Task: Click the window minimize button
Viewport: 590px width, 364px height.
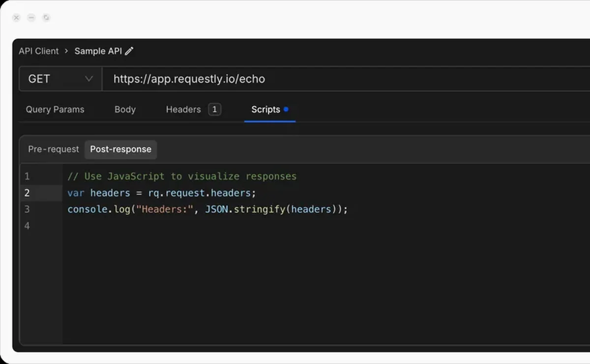Action: click(31, 18)
